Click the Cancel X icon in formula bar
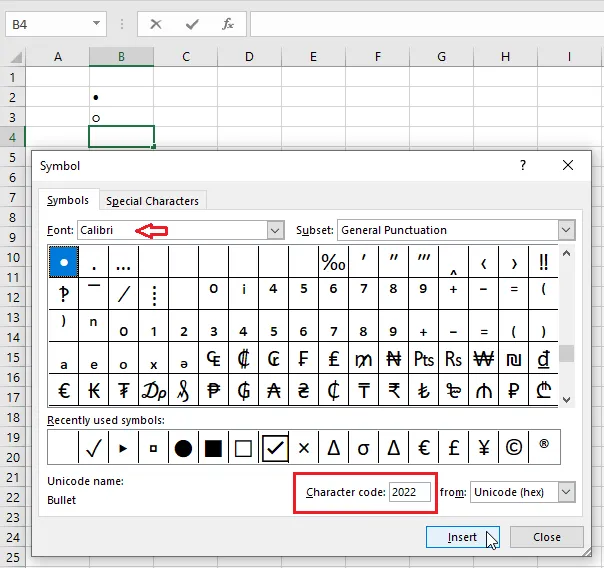Image resolution: width=604 pixels, height=568 pixels. tap(156, 24)
